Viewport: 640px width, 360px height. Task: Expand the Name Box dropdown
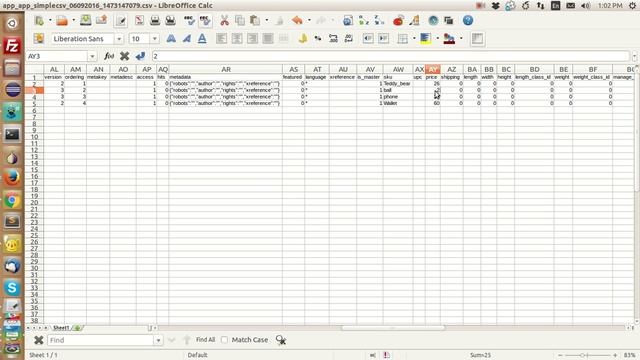coord(92,56)
